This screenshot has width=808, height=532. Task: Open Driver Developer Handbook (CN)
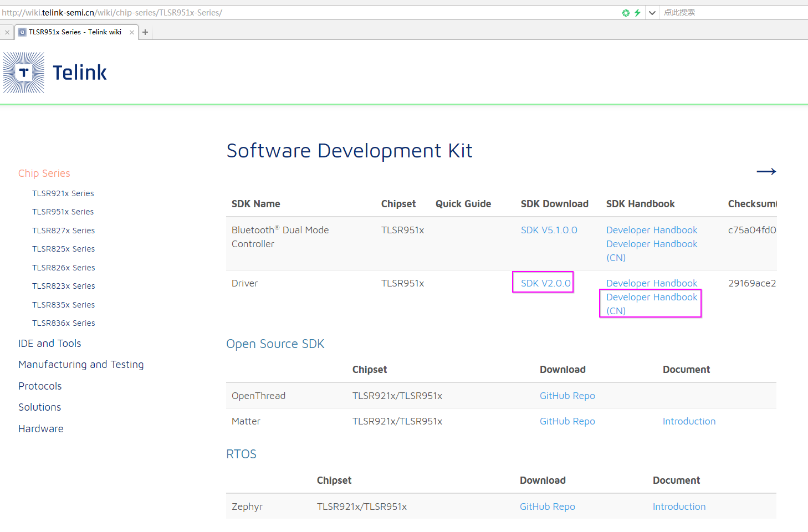[652, 304]
